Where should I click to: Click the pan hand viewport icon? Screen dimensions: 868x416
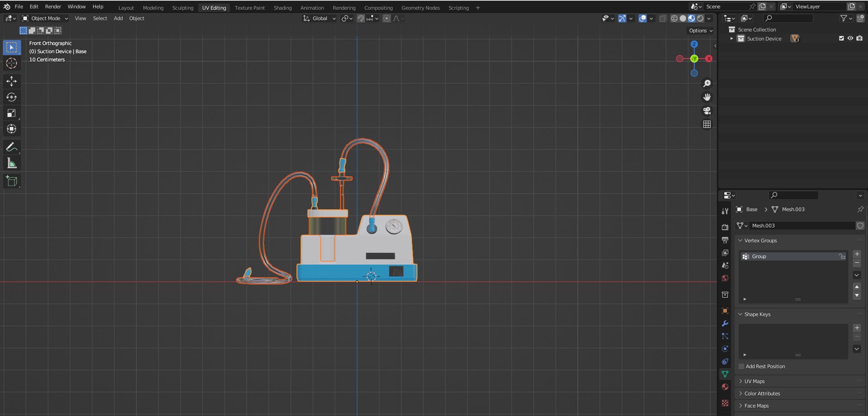(x=707, y=97)
